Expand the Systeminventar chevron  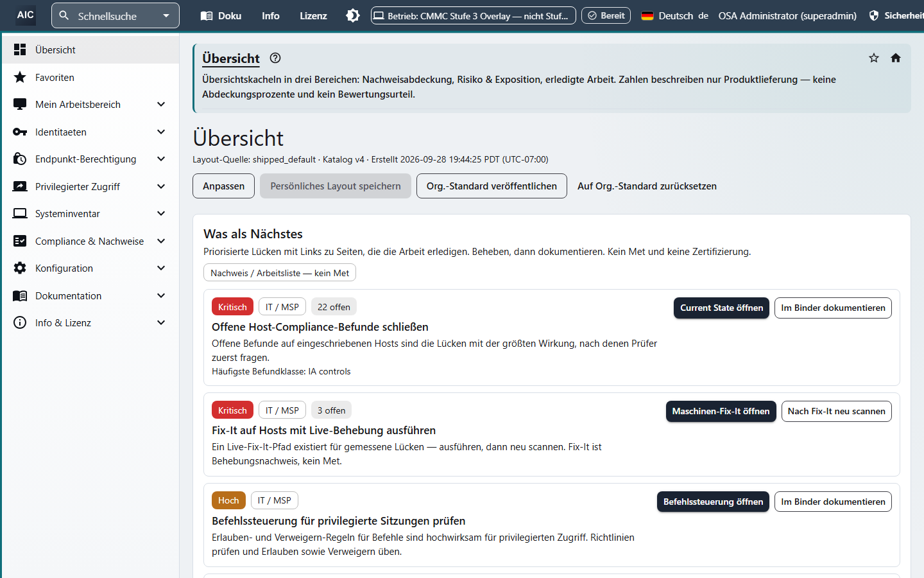[161, 213]
